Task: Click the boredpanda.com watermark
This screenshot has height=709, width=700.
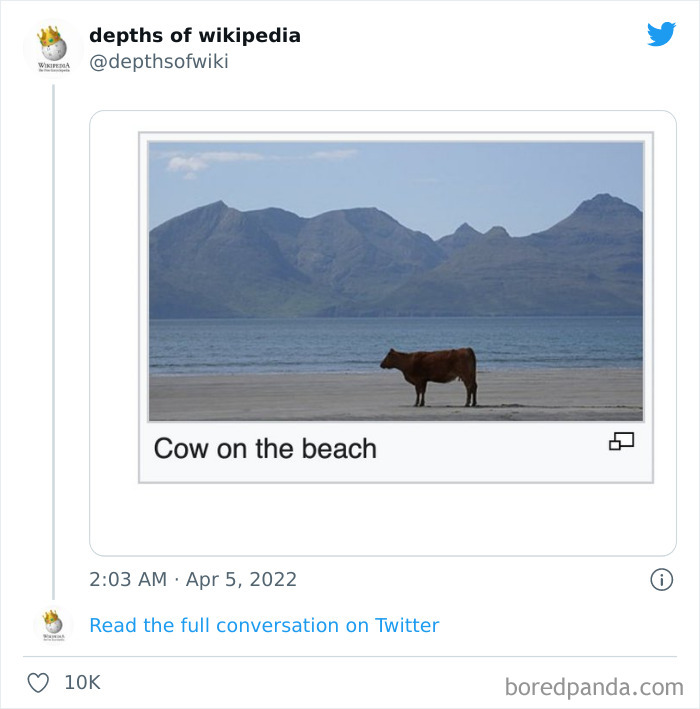Action: point(594,686)
